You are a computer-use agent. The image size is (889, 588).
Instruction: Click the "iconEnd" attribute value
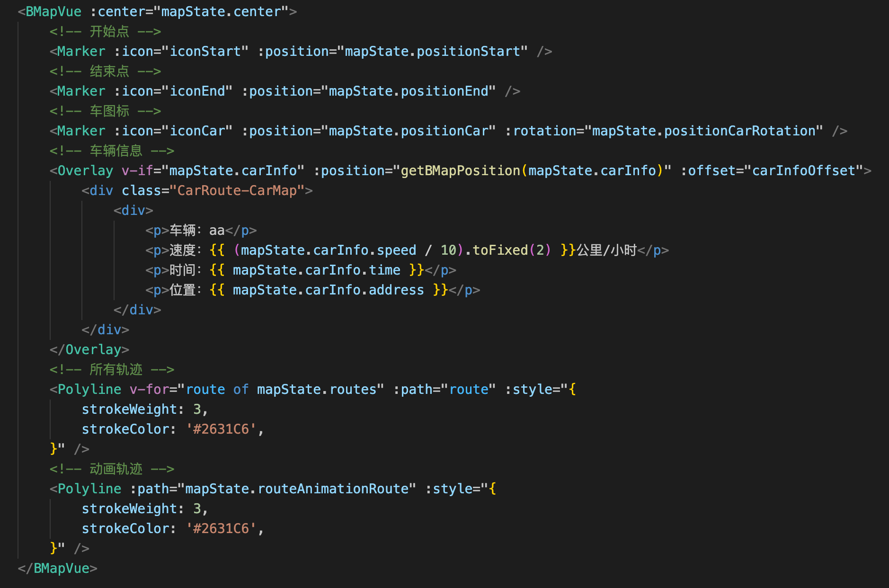(x=197, y=91)
